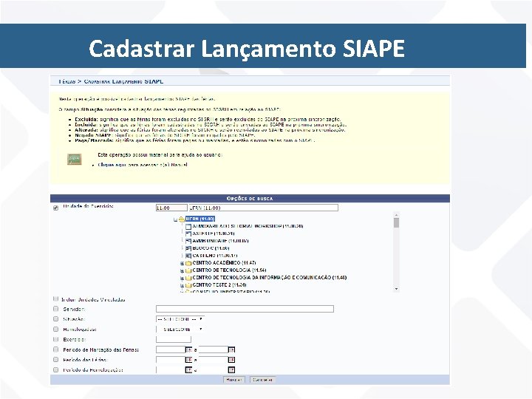
Task: Click the Férias breadcrumb link
Action: pos(66,81)
